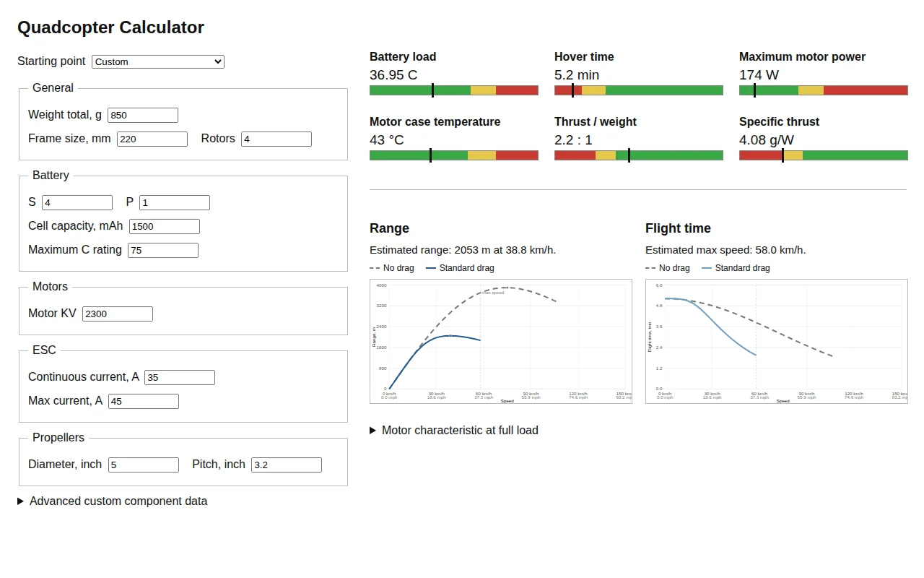The image size is (924, 578).
Task: Click the Battery load title
Action: (x=403, y=57)
